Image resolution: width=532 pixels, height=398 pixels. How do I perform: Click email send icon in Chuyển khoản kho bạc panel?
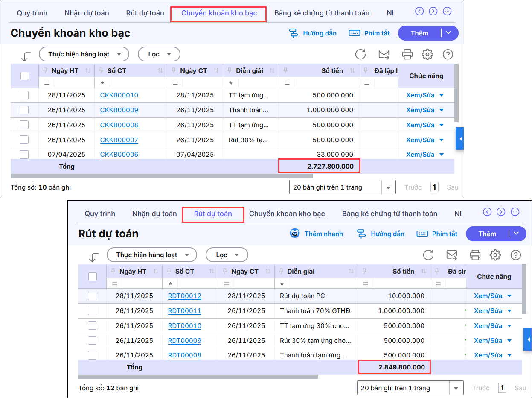384,54
